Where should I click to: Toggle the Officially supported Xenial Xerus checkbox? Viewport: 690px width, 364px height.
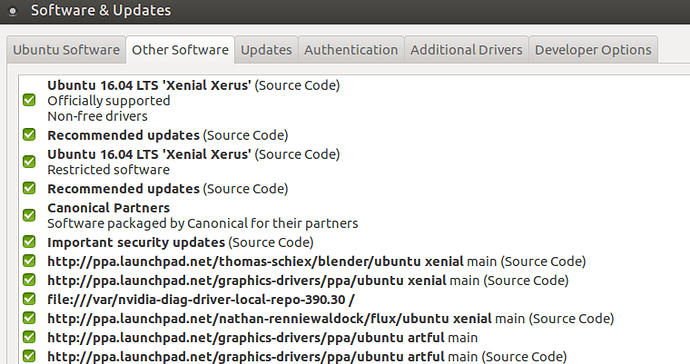point(29,100)
